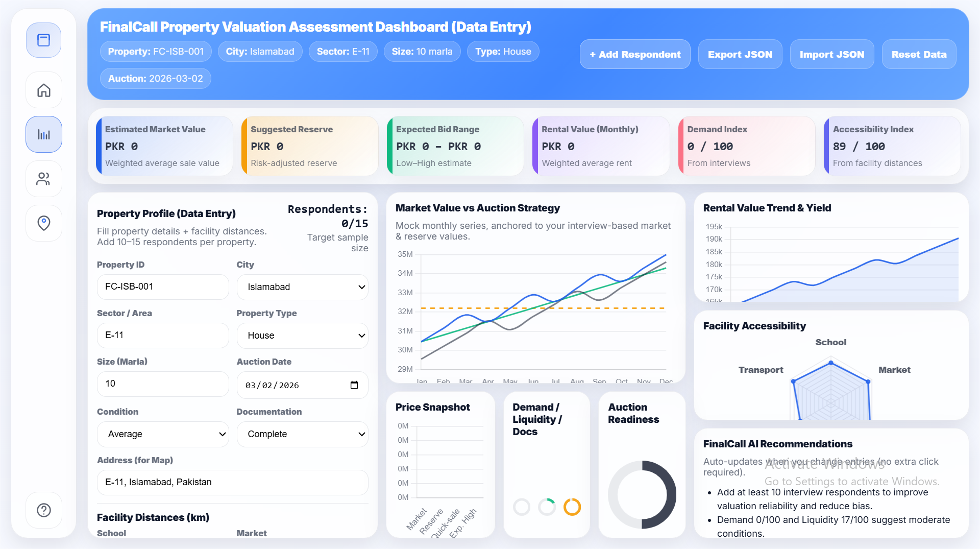Click the orange ring gauge indicator
This screenshot has width=980, height=549.
(x=572, y=507)
